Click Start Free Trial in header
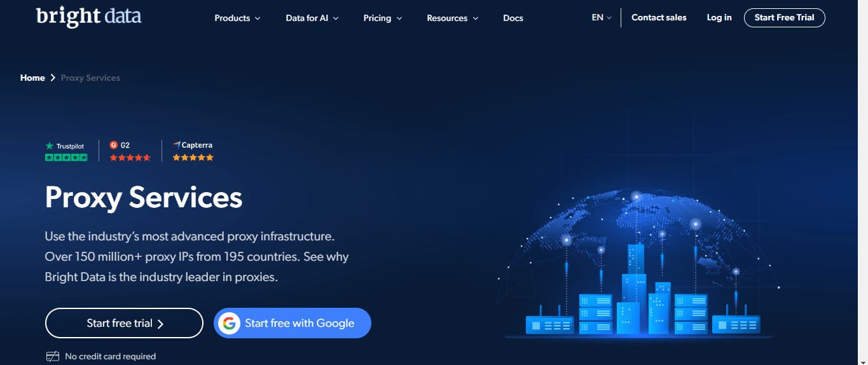This screenshot has height=365, width=868. coord(784,18)
